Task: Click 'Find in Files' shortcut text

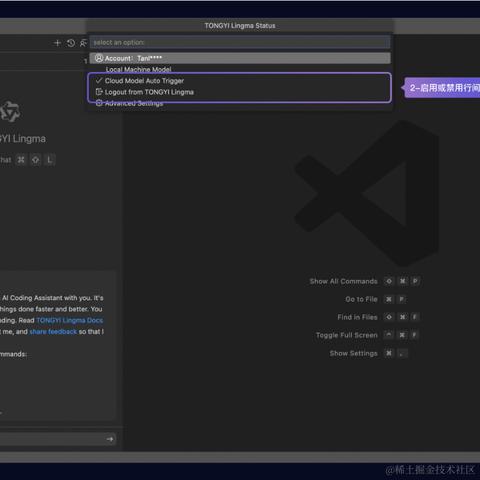Action: 357,317
